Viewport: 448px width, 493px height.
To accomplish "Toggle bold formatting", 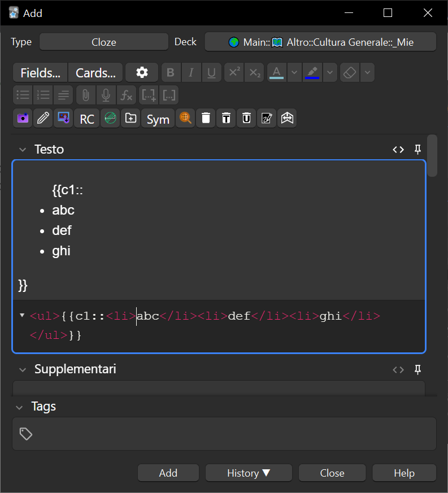I will coord(171,73).
